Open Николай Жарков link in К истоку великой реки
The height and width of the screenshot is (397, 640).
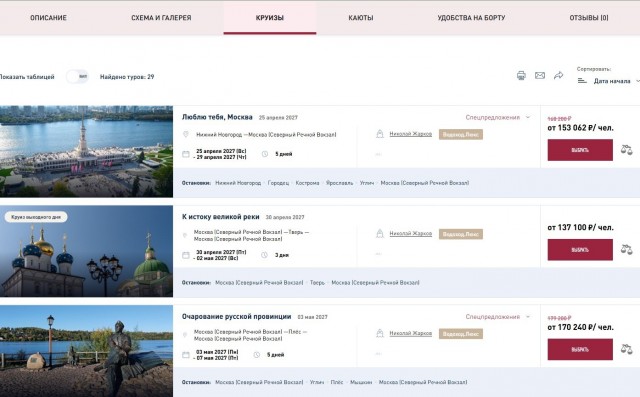410,233
